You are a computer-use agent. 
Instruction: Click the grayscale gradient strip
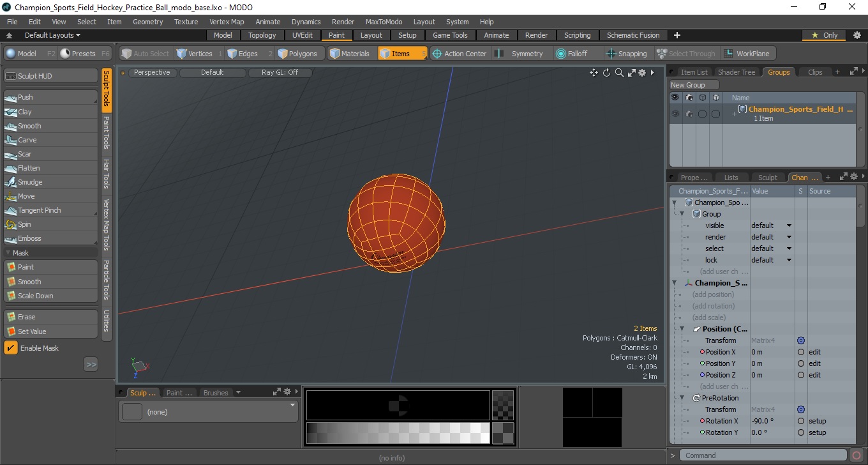pyautogui.click(x=398, y=433)
